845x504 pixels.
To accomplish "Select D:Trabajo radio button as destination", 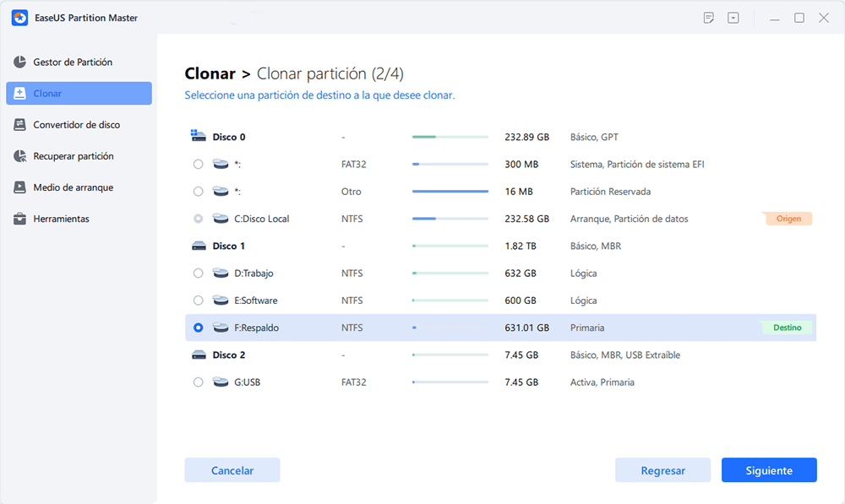I will point(199,273).
